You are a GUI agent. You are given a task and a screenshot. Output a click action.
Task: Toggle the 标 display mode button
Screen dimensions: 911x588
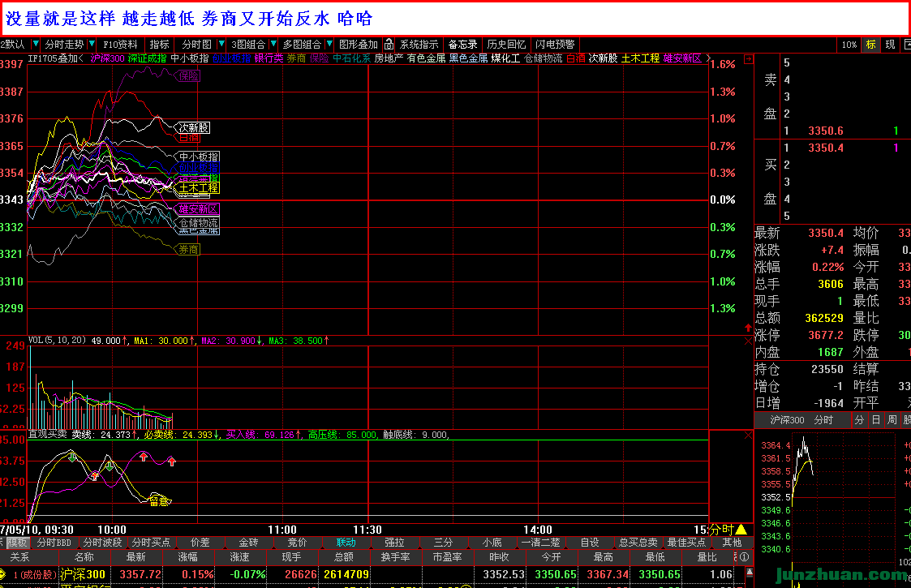(870, 45)
